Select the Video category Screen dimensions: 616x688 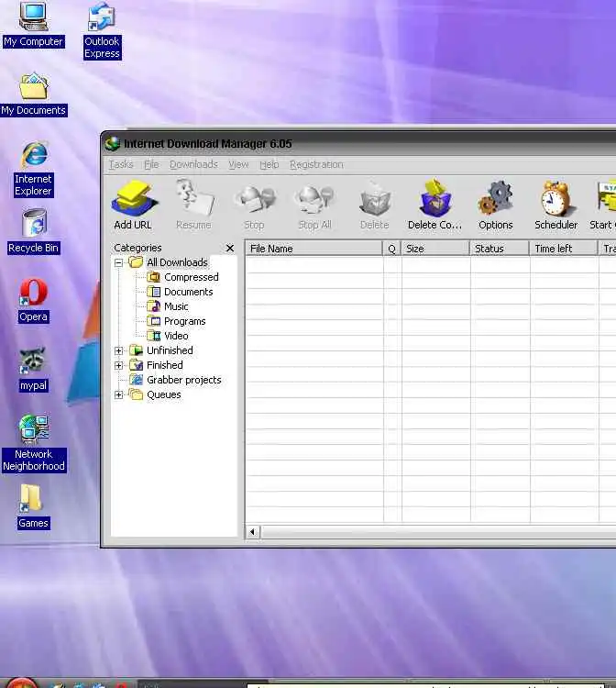[176, 336]
